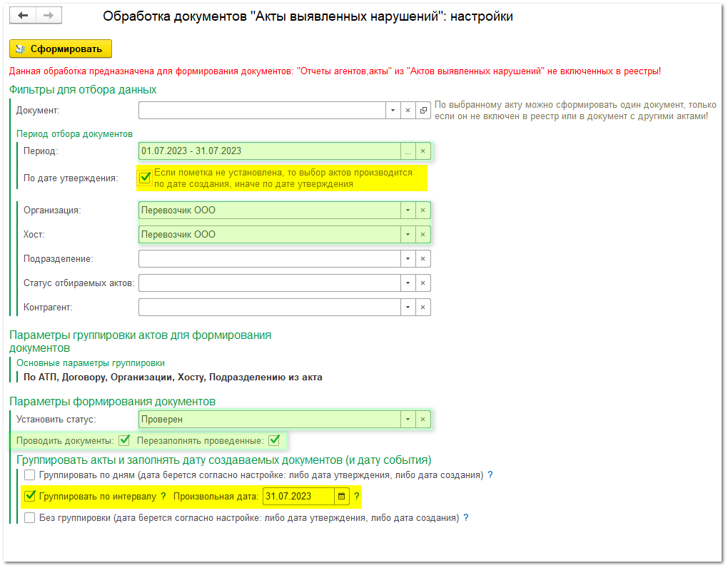The width and height of the screenshot is (728, 568).
Task: Click the forward navigation arrow
Action: coord(49,16)
